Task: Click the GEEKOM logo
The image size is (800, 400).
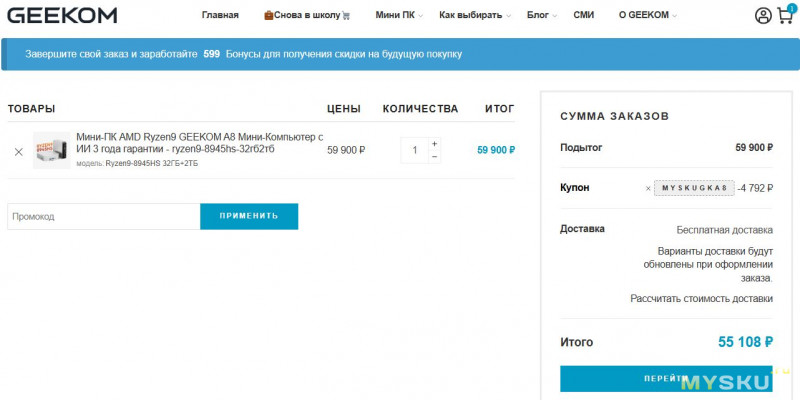Action: pos(62,15)
